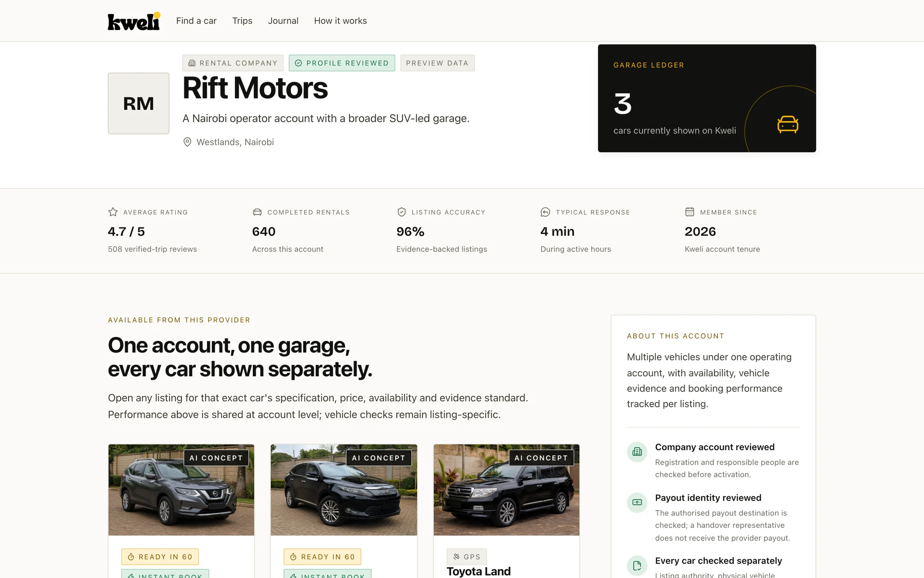This screenshot has width=924, height=578.
Task: Open the black Land Cruiser listing photo
Action: tap(506, 490)
